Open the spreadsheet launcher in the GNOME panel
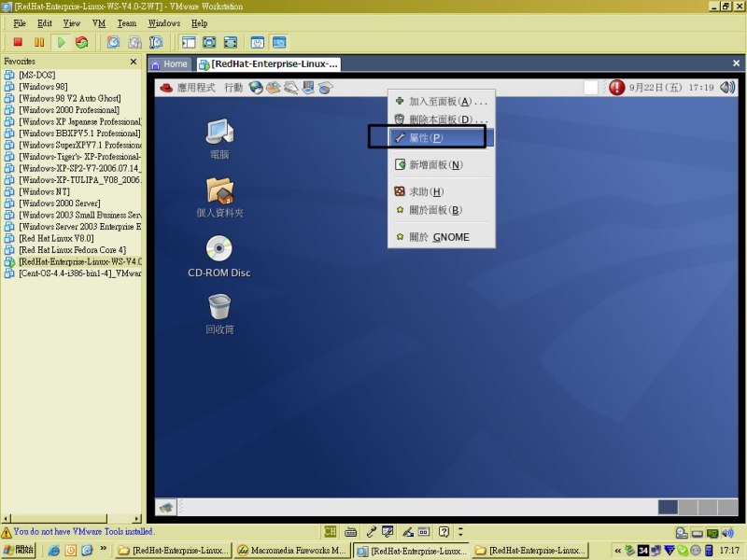Screen dimensions: 747x560 [x=326, y=88]
